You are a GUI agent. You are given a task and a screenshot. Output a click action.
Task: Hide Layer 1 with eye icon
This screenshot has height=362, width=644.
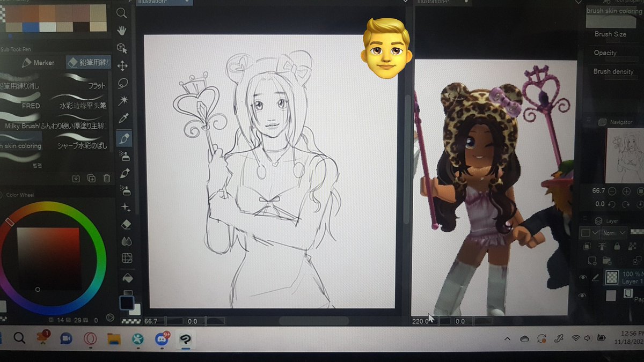582,277
